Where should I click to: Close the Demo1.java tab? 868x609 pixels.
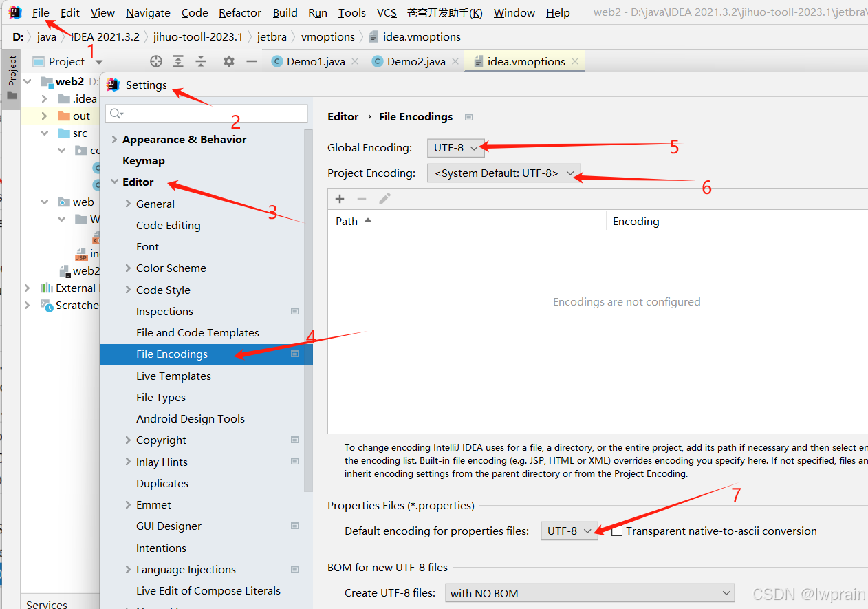pyautogui.click(x=355, y=61)
